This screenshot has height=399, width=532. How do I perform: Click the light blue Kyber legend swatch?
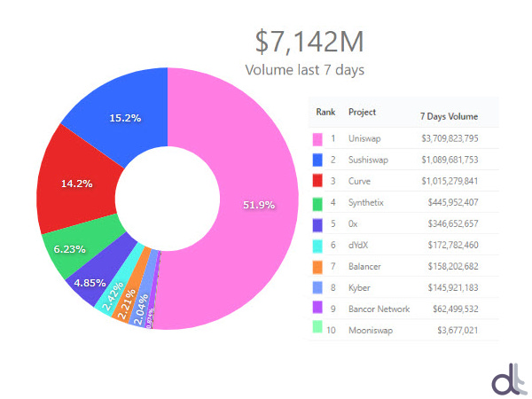317,287
